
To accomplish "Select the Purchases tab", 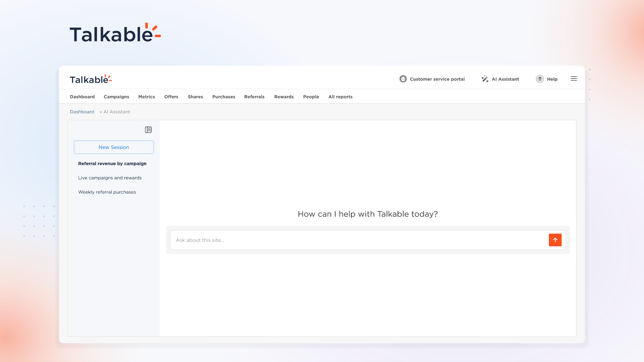I will [x=224, y=97].
